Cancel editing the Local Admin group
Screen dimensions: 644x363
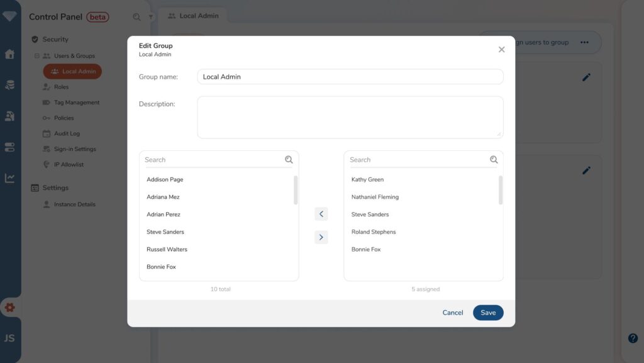453,312
